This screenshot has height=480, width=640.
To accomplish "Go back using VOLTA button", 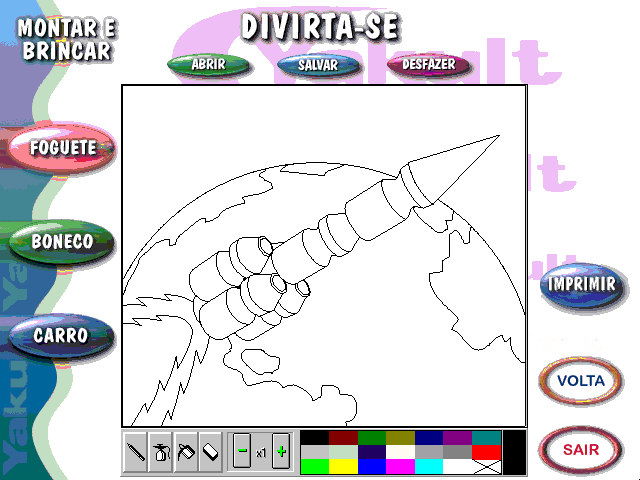I will [581, 381].
